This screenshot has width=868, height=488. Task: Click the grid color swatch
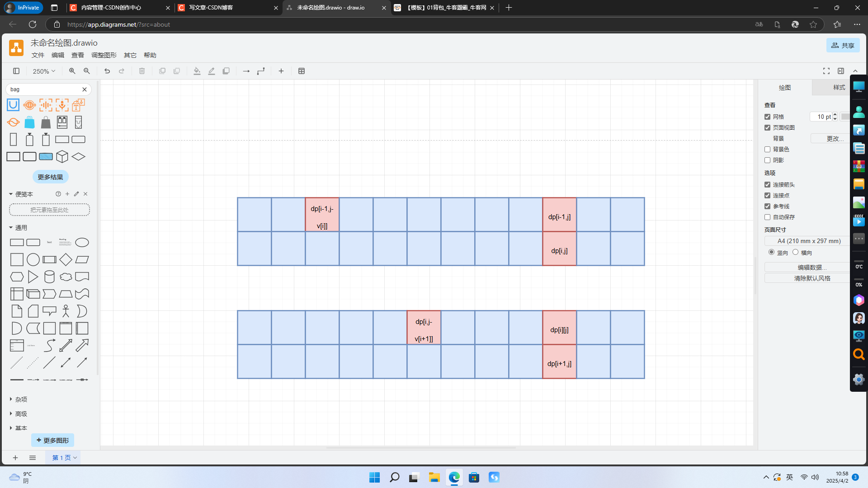(x=844, y=117)
